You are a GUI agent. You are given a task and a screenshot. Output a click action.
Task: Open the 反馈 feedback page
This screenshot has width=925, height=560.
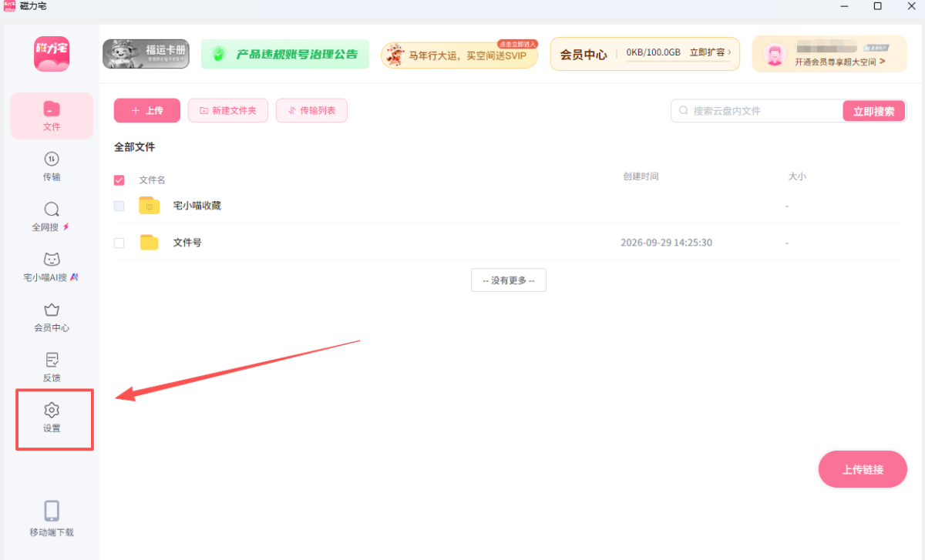(x=52, y=367)
